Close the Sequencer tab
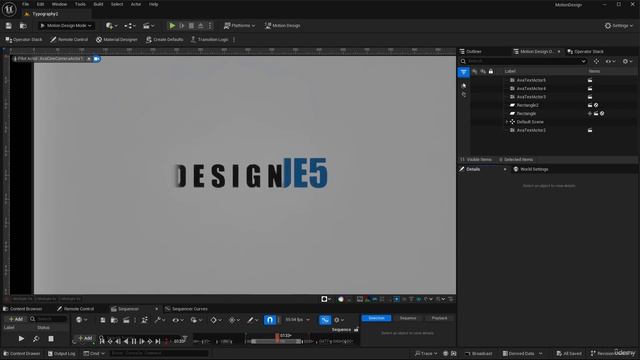The height and width of the screenshot is (360, 640). coord(156,309)
